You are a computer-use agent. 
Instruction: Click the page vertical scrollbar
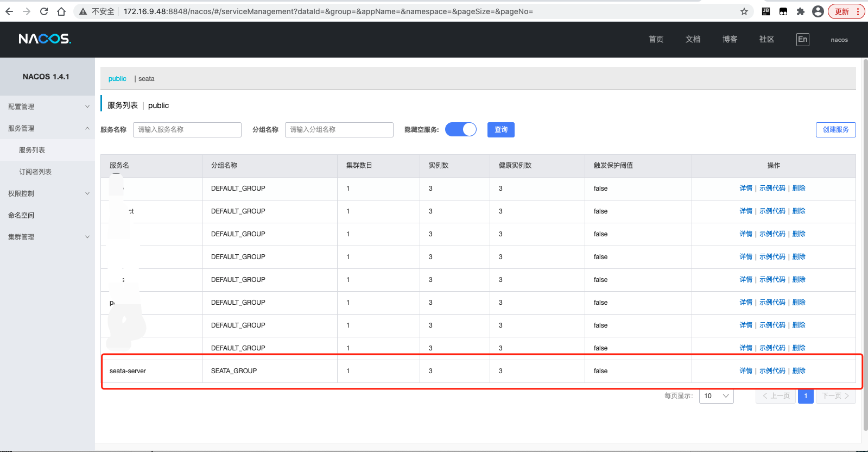pos(866,244)
